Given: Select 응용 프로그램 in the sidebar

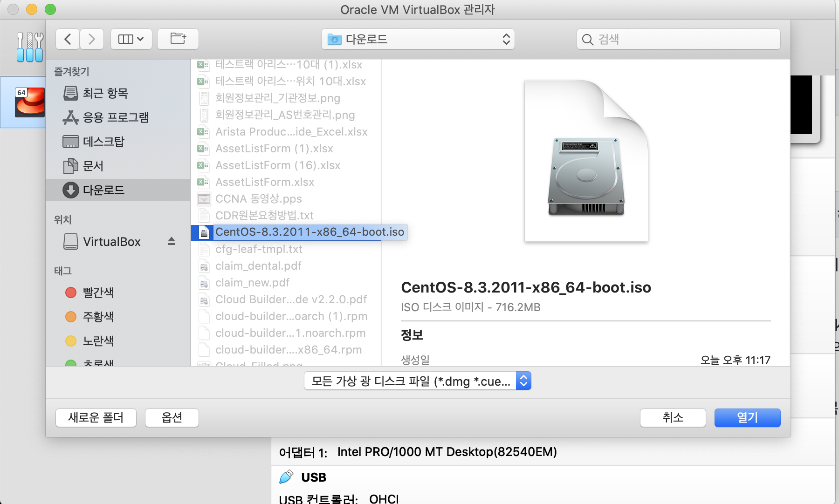Looking at the screenshot, I should click(x=118, y=117).
